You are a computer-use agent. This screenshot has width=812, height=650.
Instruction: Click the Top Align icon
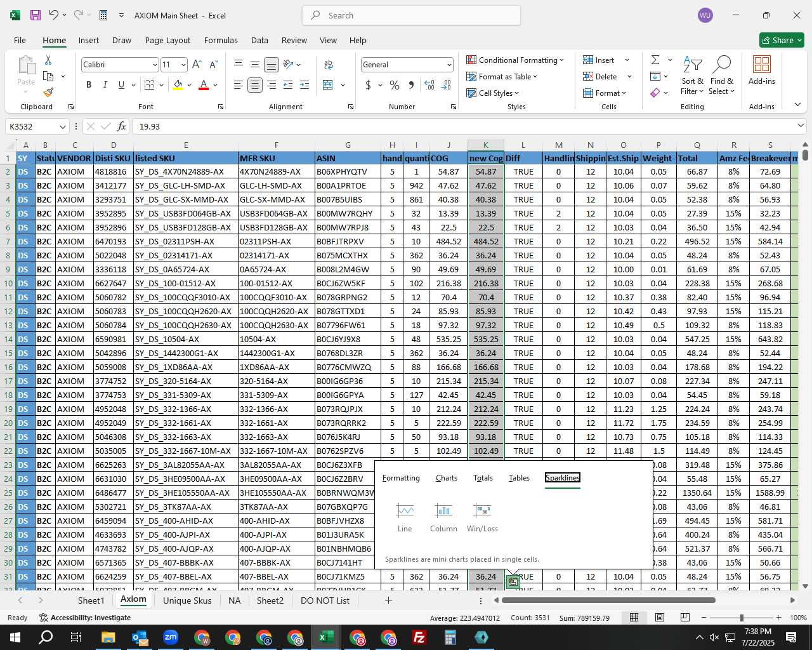(238, 64)
